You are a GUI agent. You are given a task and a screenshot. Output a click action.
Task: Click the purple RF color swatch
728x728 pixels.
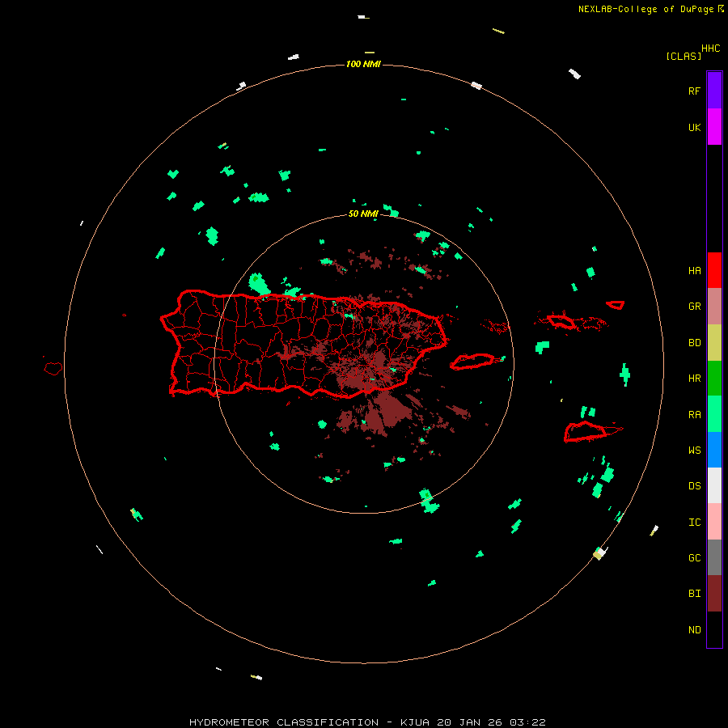coord(714,90)
